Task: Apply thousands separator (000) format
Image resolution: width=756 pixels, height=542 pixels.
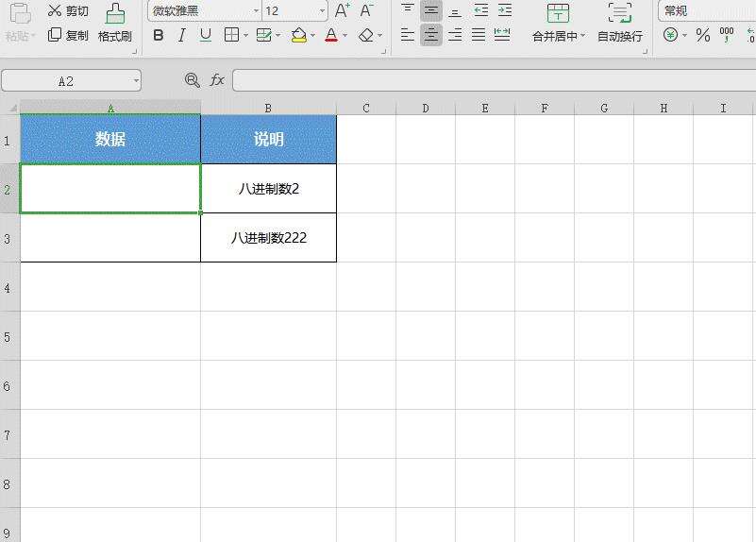Action: [x=726, y=35]
